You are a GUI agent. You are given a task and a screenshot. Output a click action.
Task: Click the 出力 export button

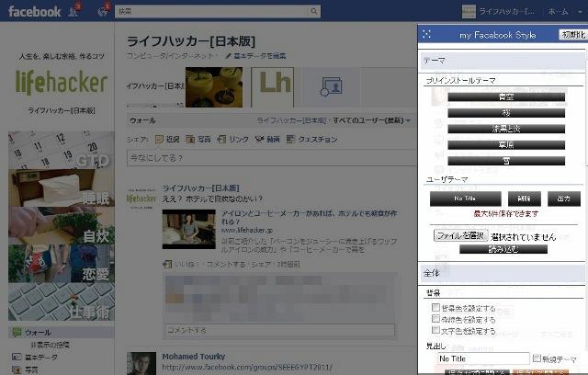[x=564, y=199]
